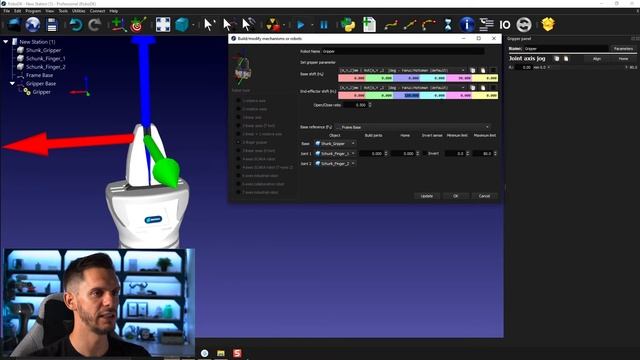Open the add-in package icon
The height and width of the screenshot is (360, 640).
(x=548, y=25)
